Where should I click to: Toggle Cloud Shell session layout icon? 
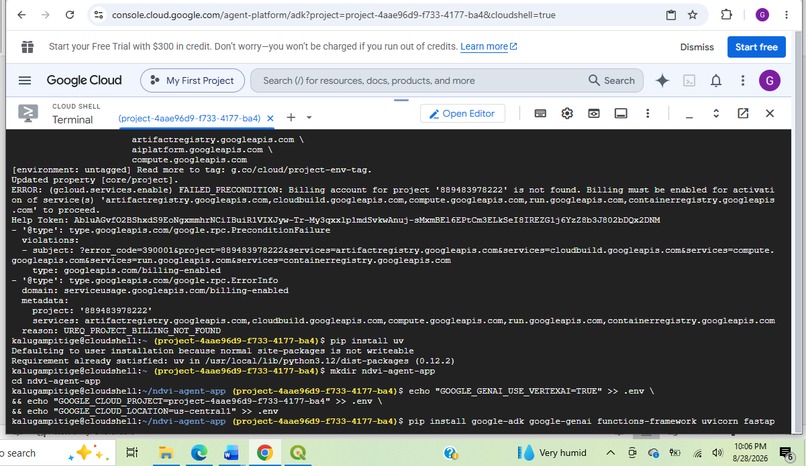point(621,114)
